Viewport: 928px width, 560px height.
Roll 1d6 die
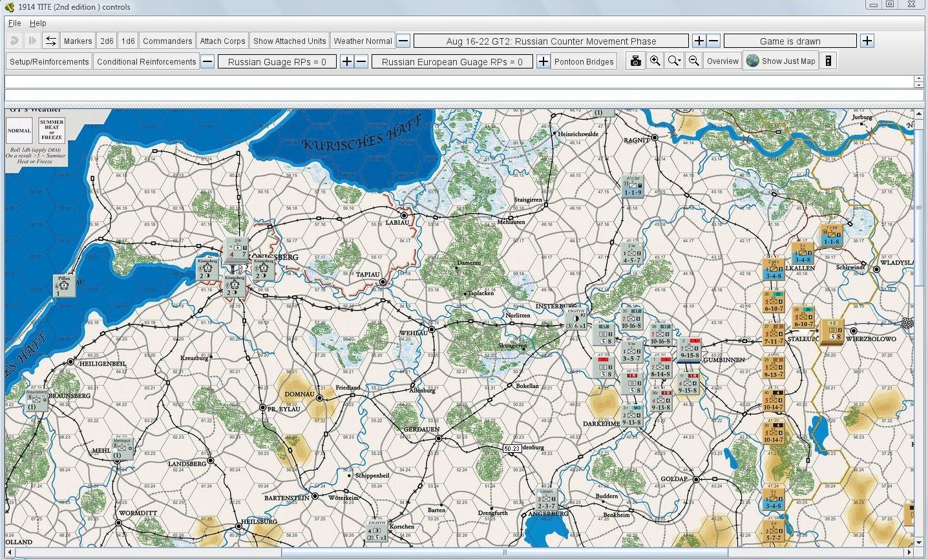tap(128, 41)
